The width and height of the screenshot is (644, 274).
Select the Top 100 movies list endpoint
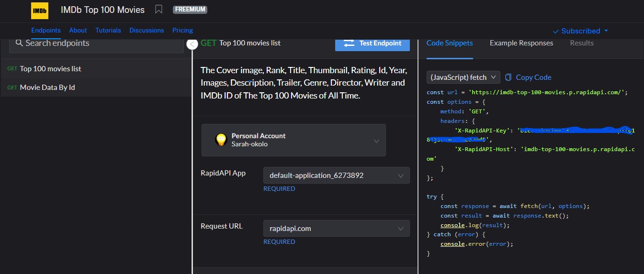click(x=96, y=69)
